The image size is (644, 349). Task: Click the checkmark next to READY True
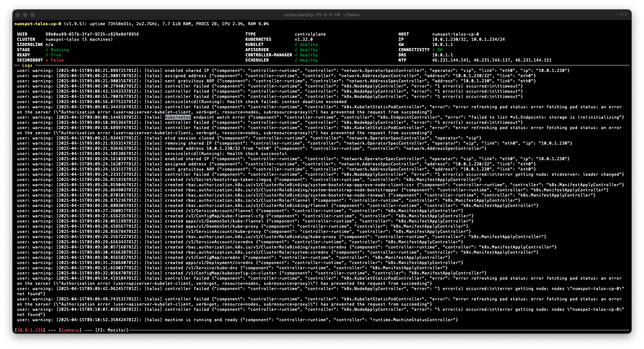click(47, 55)
